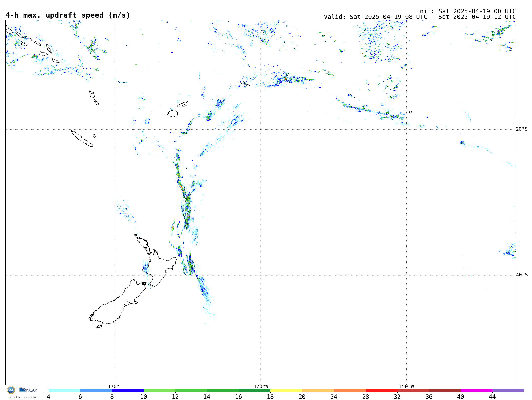Click Fiji's Viti Levu island outline
The image size is (532, 400).
click(173, 113)
